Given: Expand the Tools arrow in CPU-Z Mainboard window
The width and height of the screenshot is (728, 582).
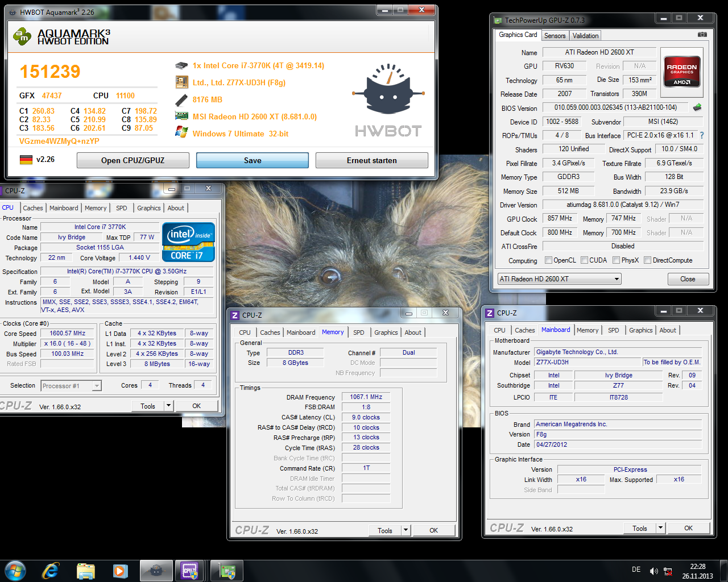Looking at the screenshot, I should [x=660, y=528].
